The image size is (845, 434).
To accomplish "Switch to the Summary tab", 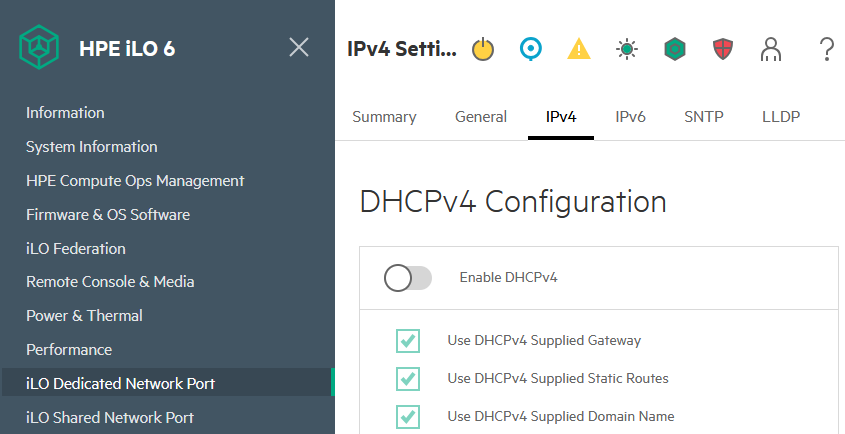I will [x=384, y=117].
